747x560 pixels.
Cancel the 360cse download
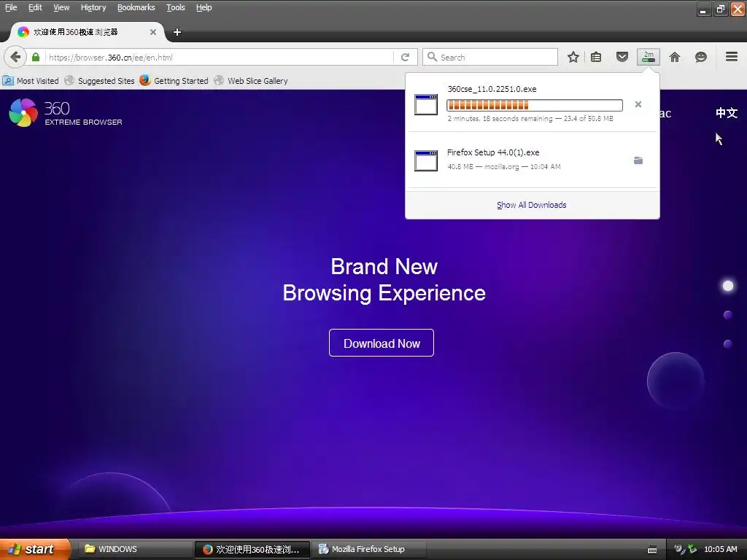[x=638, y=104]
